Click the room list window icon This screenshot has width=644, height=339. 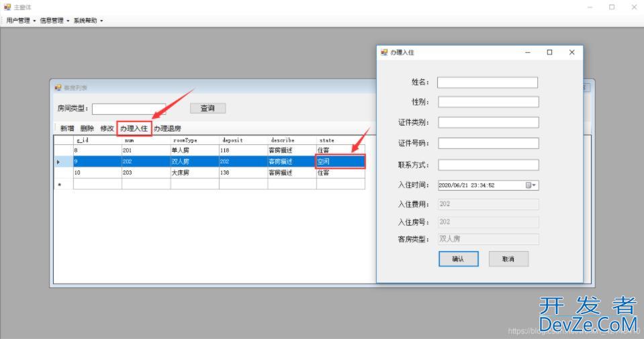click(x=58, y=87)
